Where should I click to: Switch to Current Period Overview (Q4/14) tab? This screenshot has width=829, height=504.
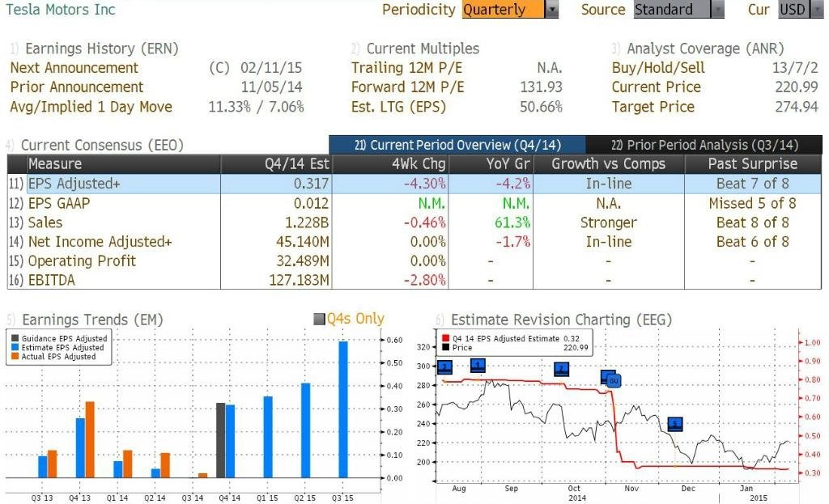click(x=457, y=145)
